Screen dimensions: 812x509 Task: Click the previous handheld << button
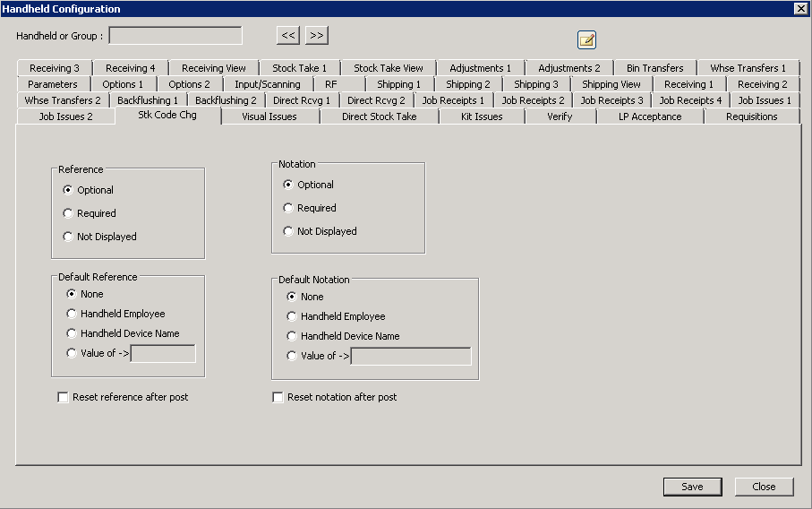[x=287, y=36]
